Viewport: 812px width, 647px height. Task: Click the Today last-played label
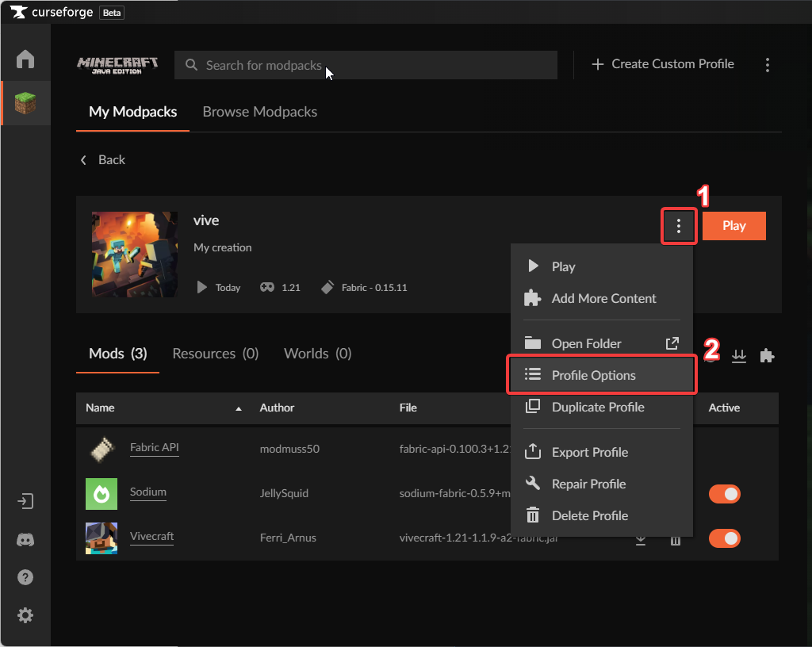(228, 288)
